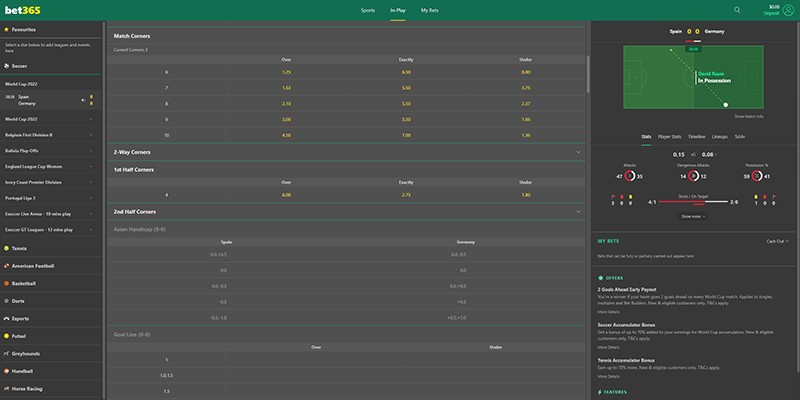Select 1st Half Corners Over 4 odds 6.00
Screen dimensions: 800x400
tap(286, 195)
